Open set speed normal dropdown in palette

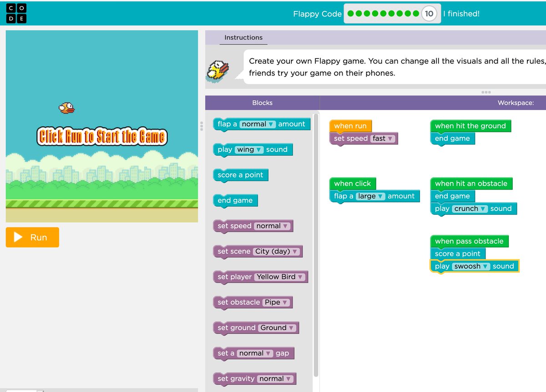[272, 226]
